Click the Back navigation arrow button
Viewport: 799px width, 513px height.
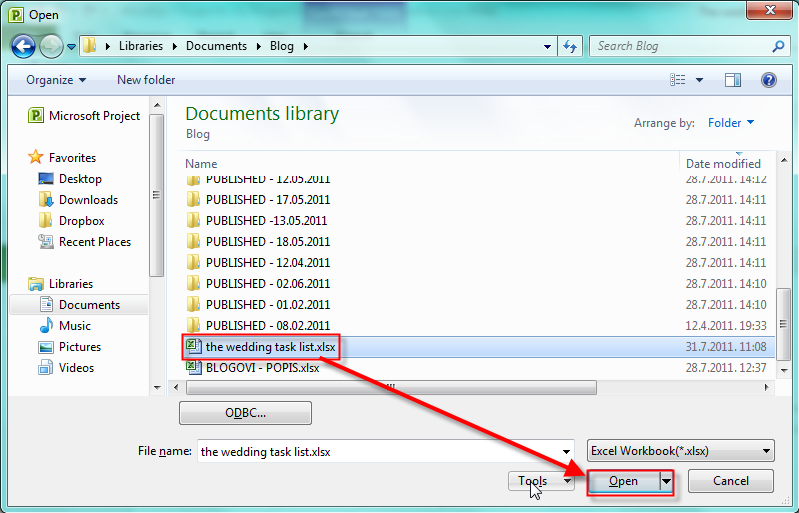23,46
